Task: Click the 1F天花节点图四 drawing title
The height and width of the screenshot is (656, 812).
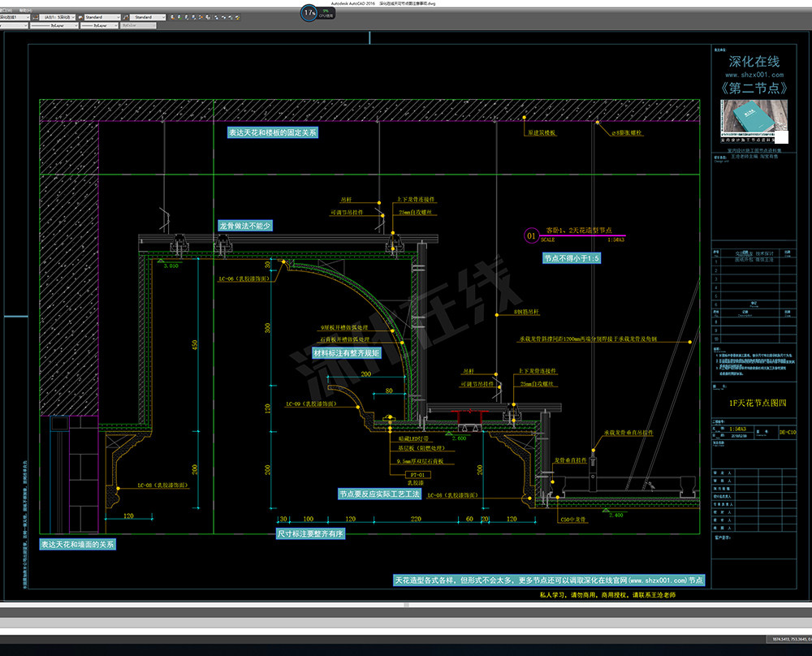Action: [758, 403]
